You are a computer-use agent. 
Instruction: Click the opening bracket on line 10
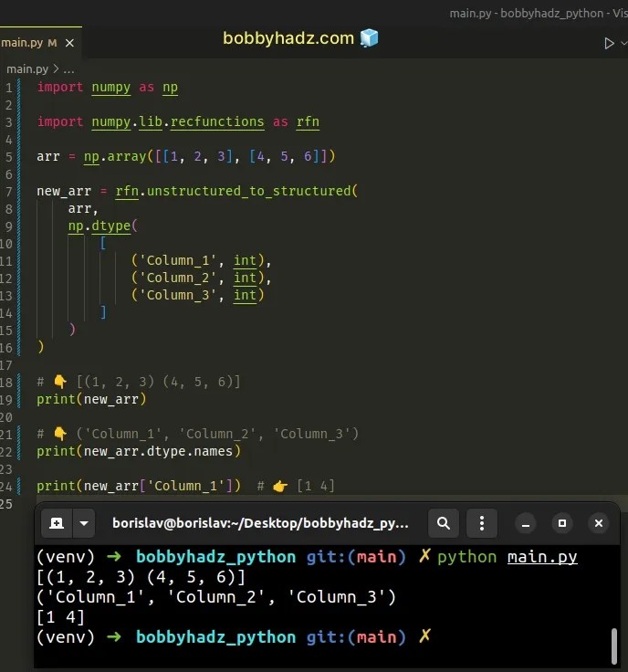(x=103, y=244)
